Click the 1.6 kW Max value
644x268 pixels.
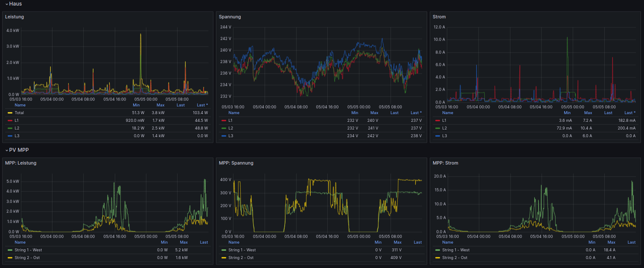(181, 258)
